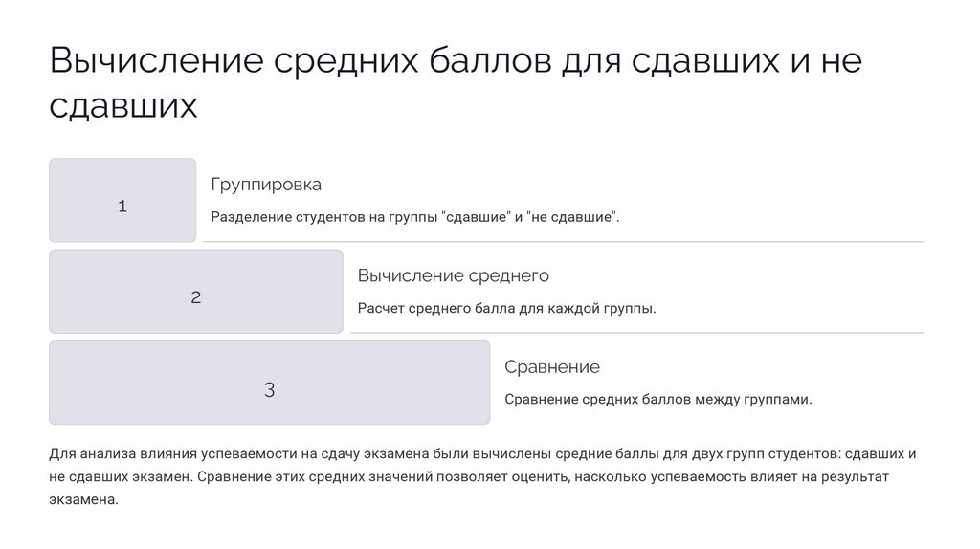Click the divider line under the Группировка description
The height and width of the screenshot is (549, 980).
563,242
